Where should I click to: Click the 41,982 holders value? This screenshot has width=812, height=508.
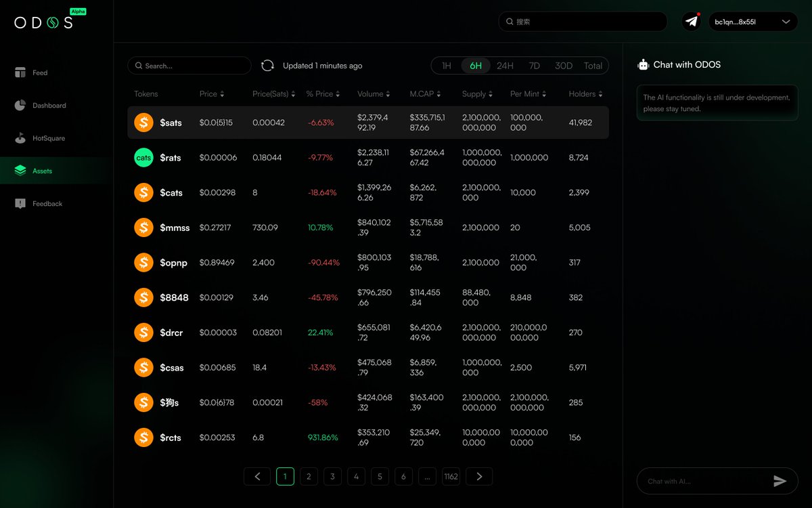tap(581, 123)
